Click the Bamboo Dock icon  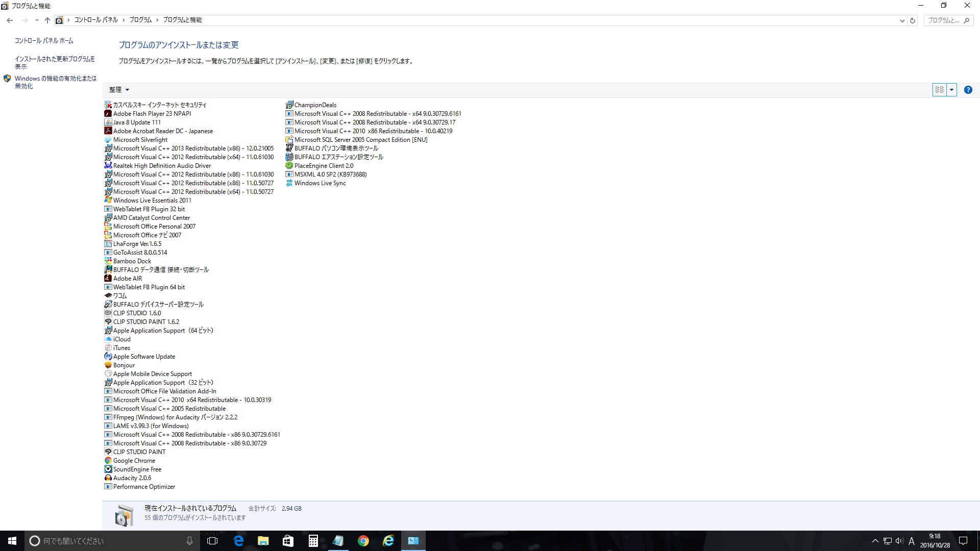coord(108,261)
